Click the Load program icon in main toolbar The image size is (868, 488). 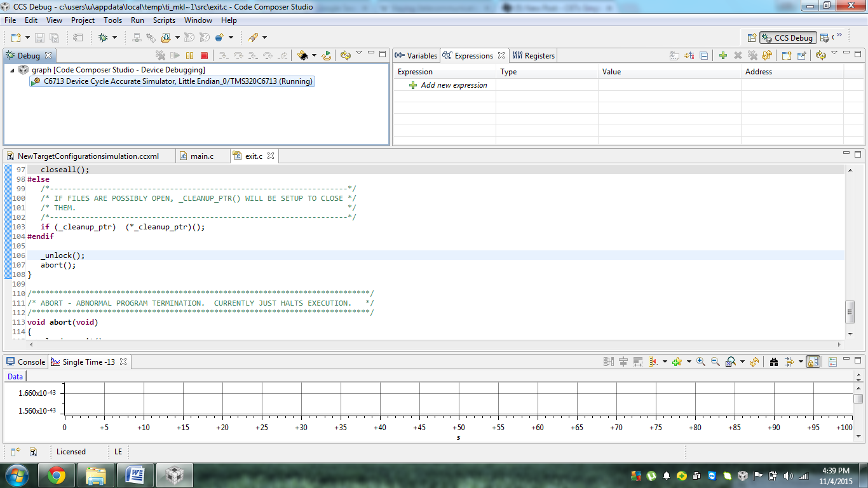(166, 37)
